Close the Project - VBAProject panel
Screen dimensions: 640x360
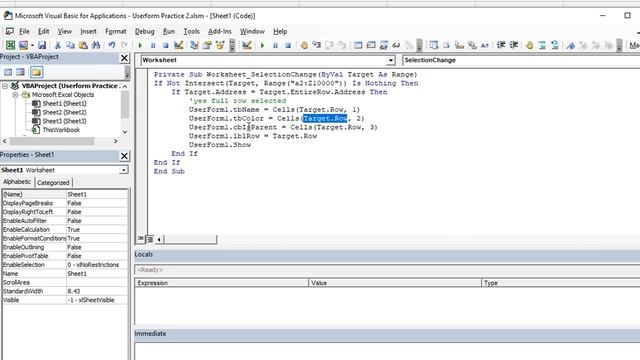click(x=124, y=58)
